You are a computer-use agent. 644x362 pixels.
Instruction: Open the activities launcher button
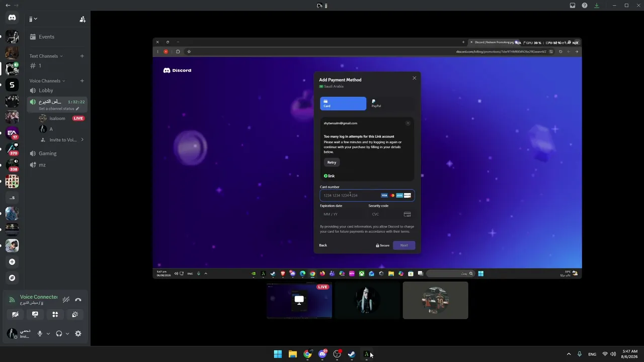coord(55,314)
